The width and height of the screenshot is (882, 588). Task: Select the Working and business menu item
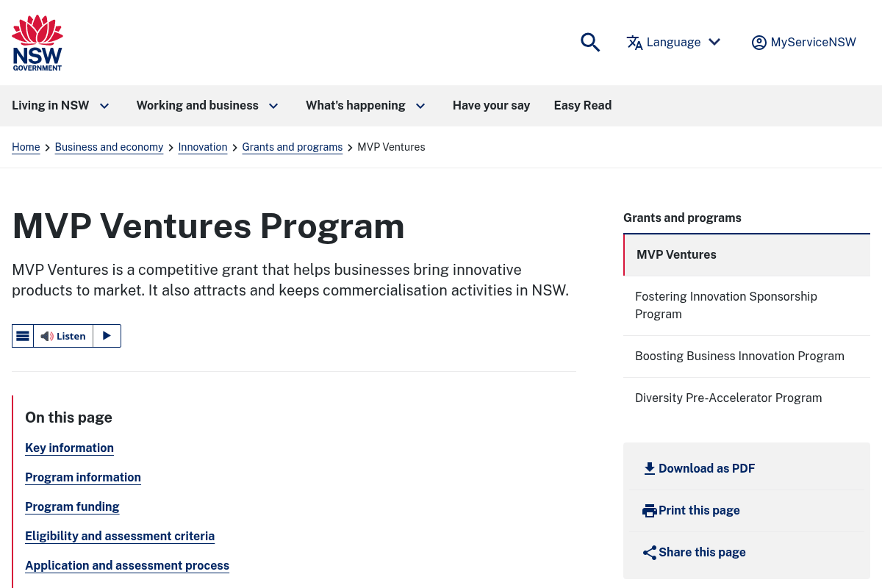197,106
